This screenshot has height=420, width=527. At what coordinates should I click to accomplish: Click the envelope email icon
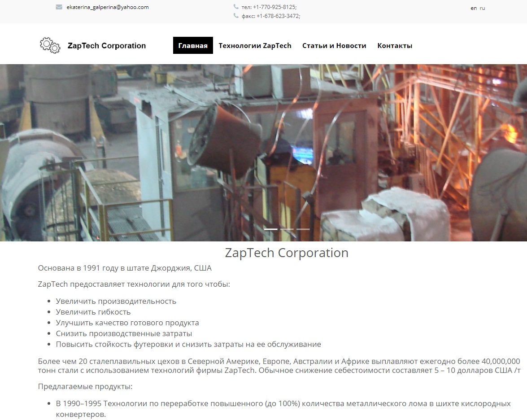[59, 7]
